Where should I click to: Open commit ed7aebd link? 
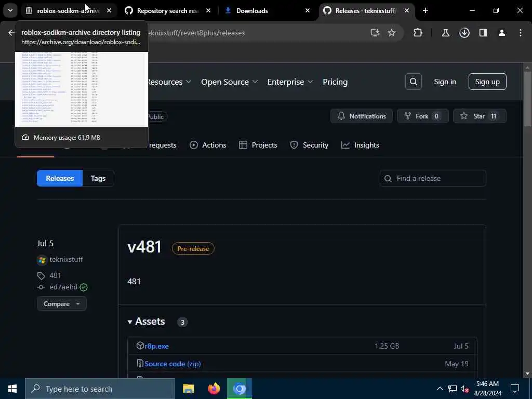(63, 287)
